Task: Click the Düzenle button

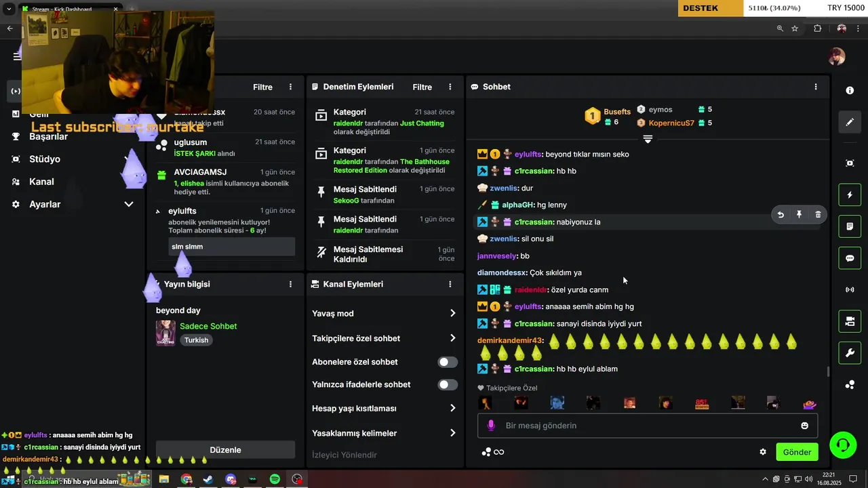Action: pos(225,450)
